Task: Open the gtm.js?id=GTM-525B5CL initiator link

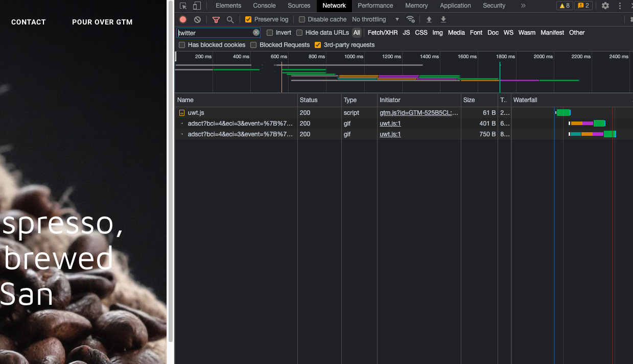Action: [x=419, y=113]
